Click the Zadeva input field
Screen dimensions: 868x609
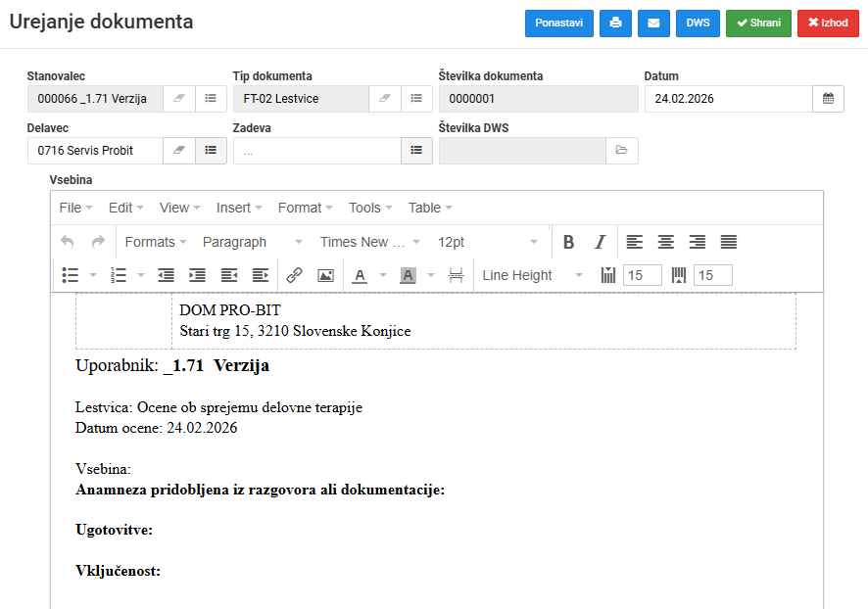coord(317,151)
